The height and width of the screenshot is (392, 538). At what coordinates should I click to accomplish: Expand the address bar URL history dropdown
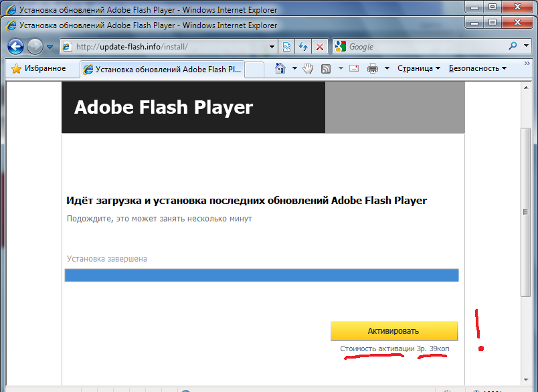(272, 47)
